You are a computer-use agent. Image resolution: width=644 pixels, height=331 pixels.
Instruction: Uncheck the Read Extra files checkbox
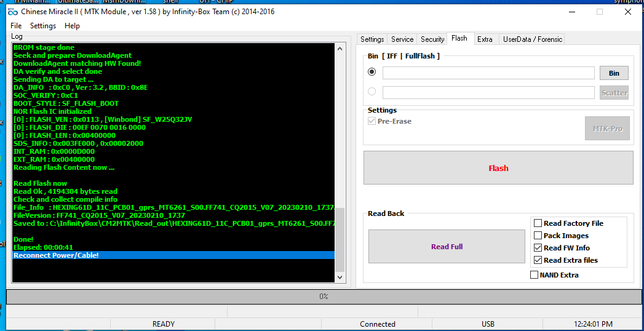[538, 260]
